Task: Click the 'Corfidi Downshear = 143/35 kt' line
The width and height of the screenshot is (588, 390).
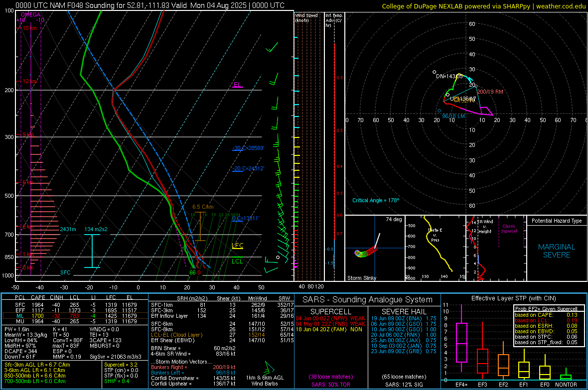Action: point(193,378)
